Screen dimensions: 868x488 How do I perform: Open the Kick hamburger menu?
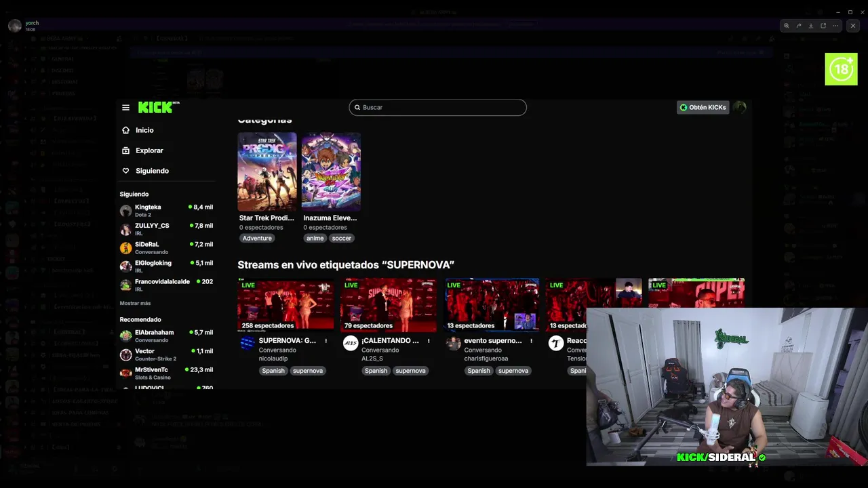pyautogui.click(x=125, y=107)
